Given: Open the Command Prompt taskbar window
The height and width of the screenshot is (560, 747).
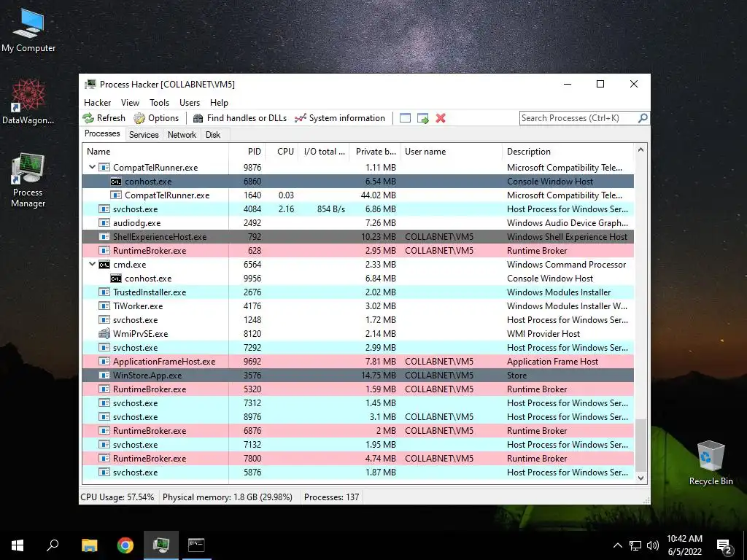Looking at the screenshot, I should point(196,545).
